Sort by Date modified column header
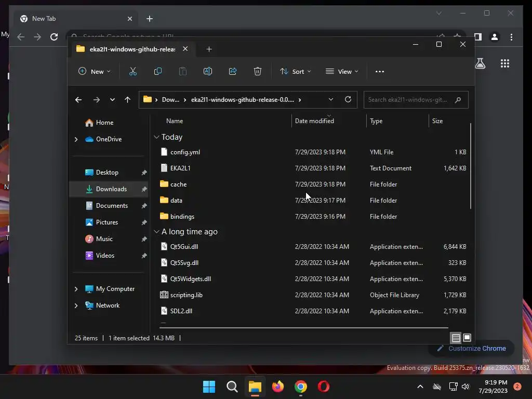The width and height of the screenshot is (532, 399). [314, 121]
